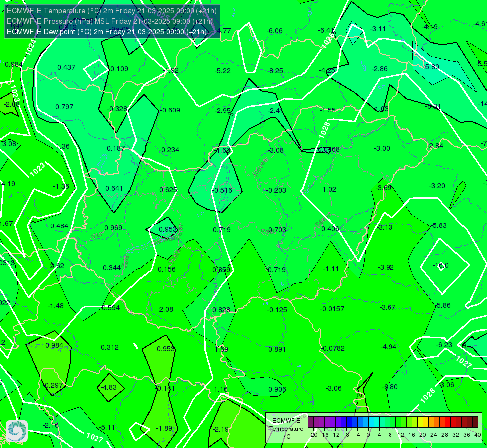Click the grid value -1.92

[x=170, y=70]
